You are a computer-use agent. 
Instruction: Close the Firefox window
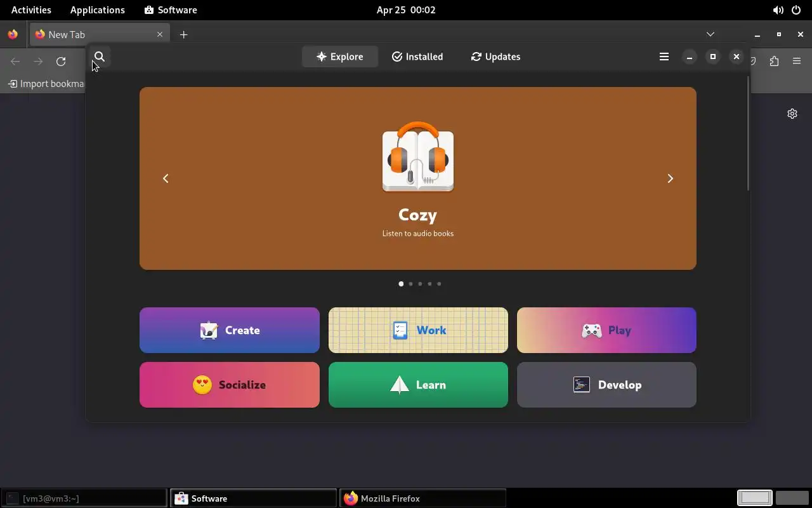click(x=801, y=34)
